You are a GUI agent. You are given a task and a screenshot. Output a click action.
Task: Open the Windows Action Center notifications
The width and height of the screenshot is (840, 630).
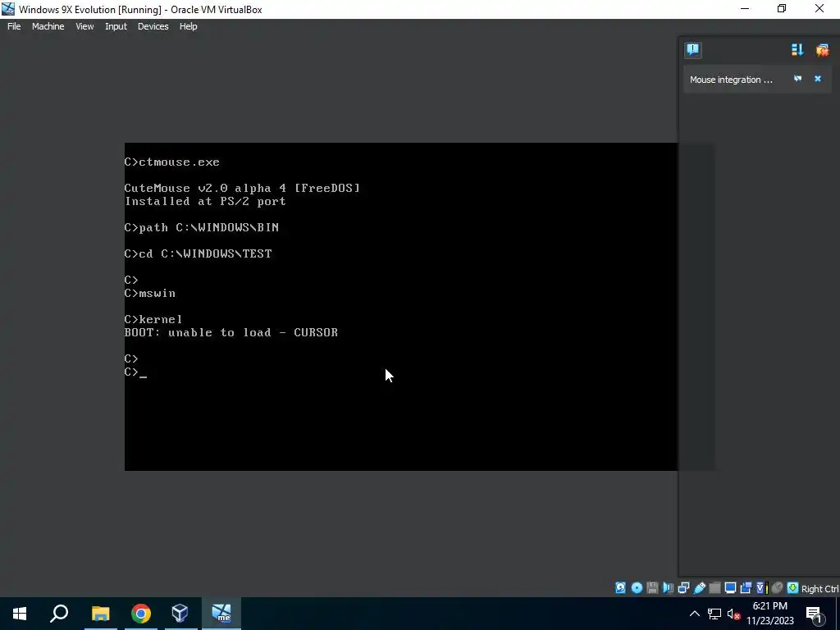click(814, 614)
